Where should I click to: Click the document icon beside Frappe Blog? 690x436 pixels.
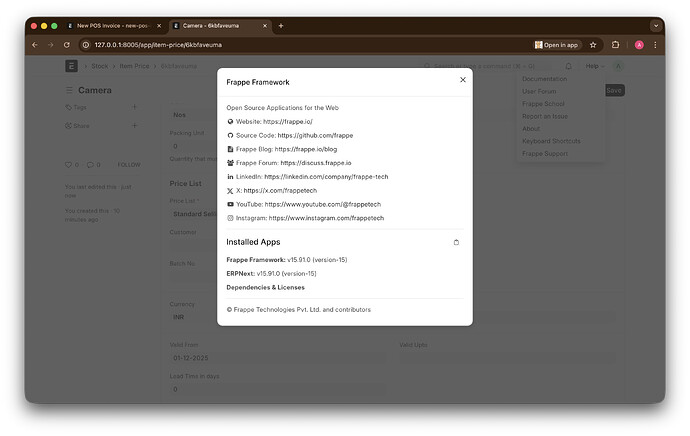(230, 149)
